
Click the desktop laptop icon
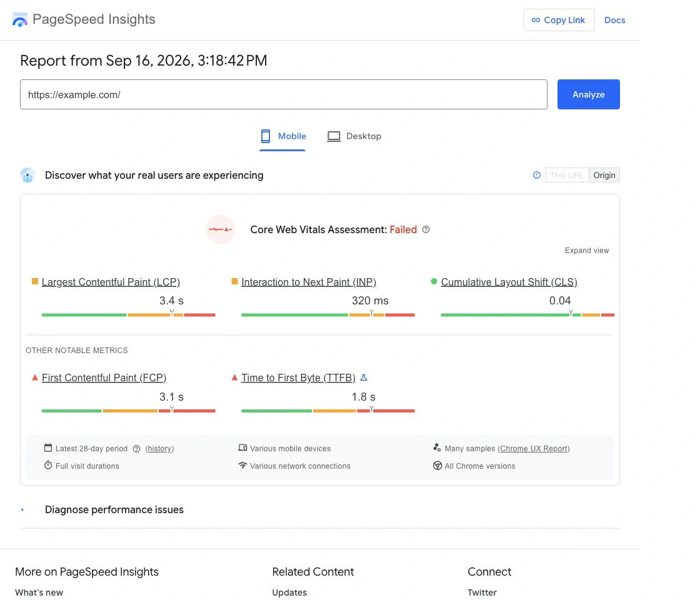tap(334, 136)
